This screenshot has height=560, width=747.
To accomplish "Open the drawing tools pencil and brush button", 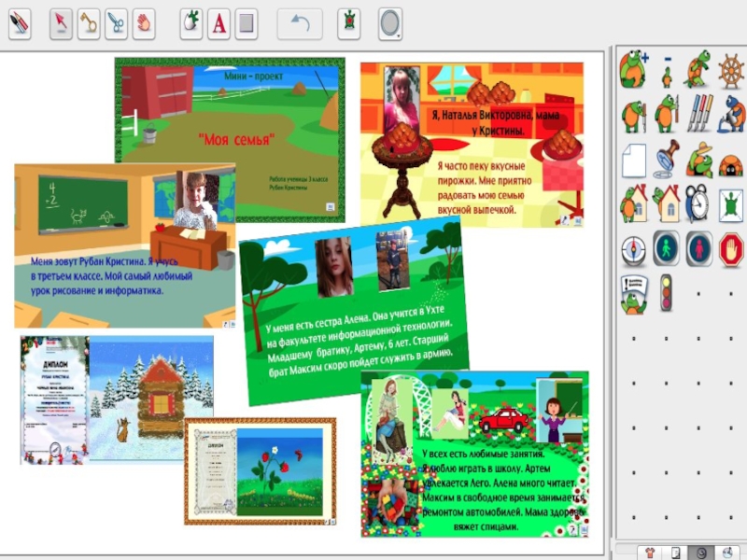I will coord(20,23).
